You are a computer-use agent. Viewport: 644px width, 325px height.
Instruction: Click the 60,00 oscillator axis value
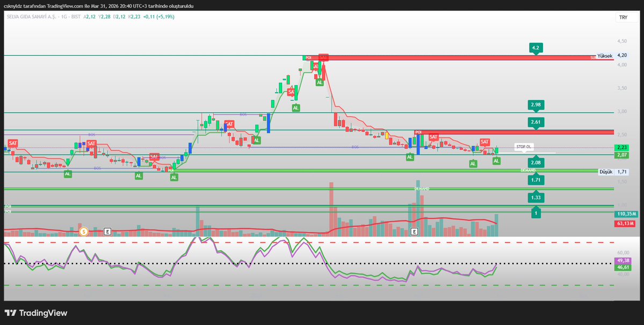coord(622,252)
